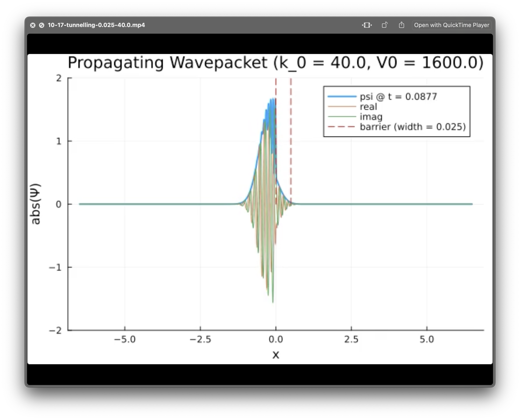This screenshot has height=420, width=520.
Task: Click the file name 10-17-tunnelling-0.025-40.0.mp4
Action: pos(96,25)
